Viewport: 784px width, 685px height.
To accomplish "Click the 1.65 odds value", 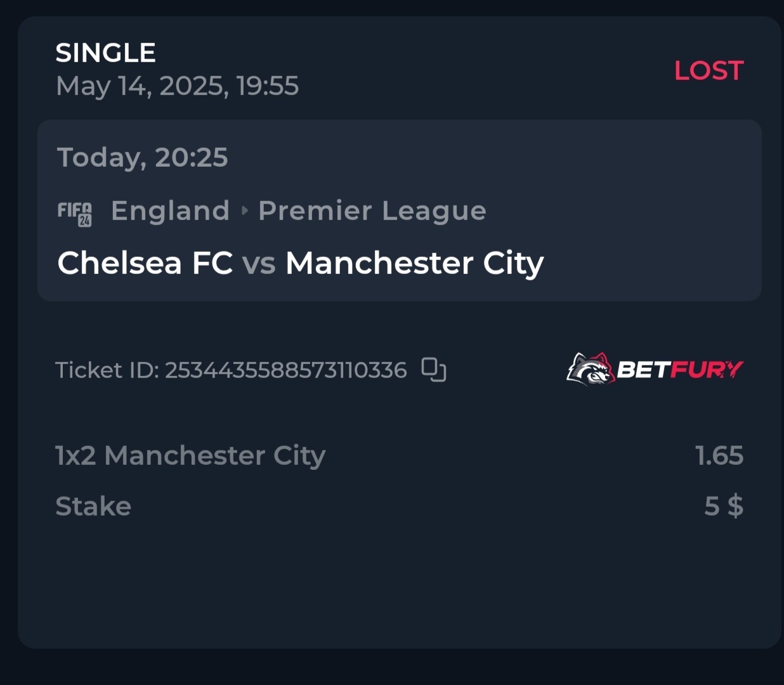I will [719, 455].
